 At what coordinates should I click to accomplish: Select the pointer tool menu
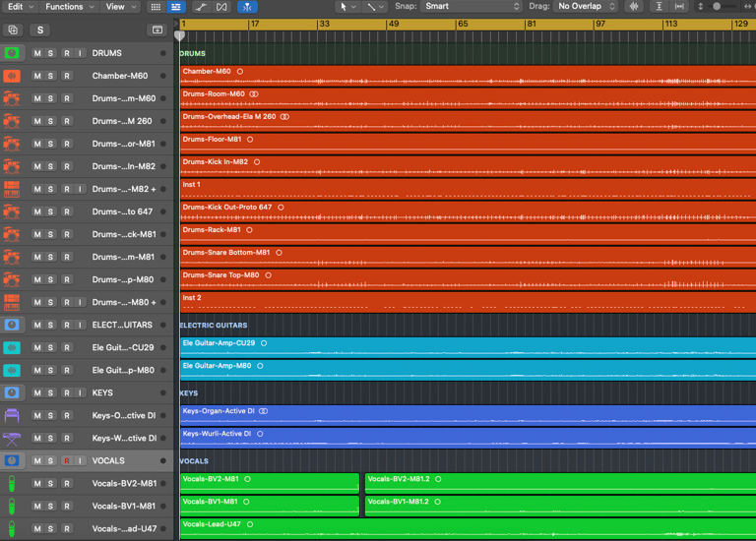pos(347,7)
